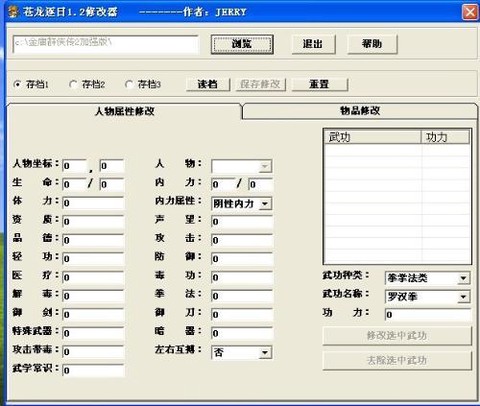Click the 拳法 input field

pyautogui.click(x=242, y=296)
